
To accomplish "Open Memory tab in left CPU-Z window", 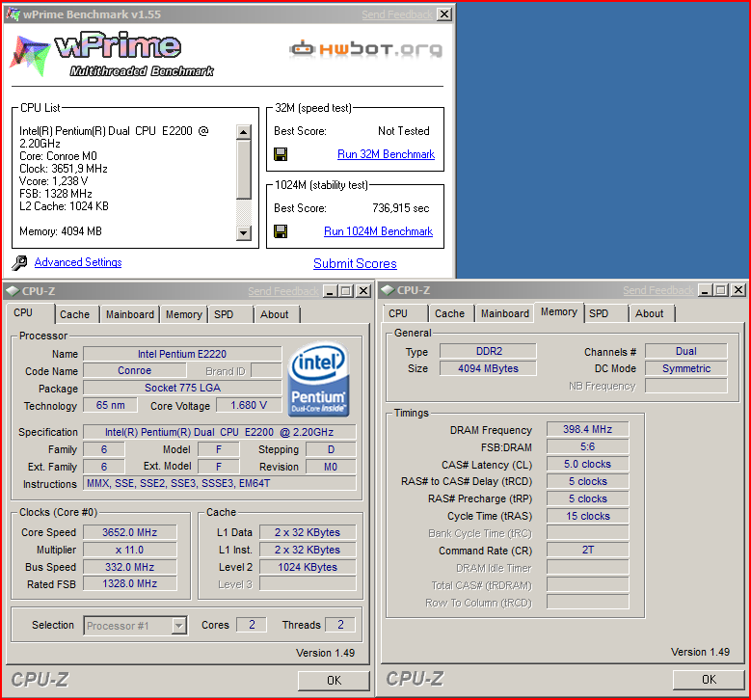I will tap(184, 314).
